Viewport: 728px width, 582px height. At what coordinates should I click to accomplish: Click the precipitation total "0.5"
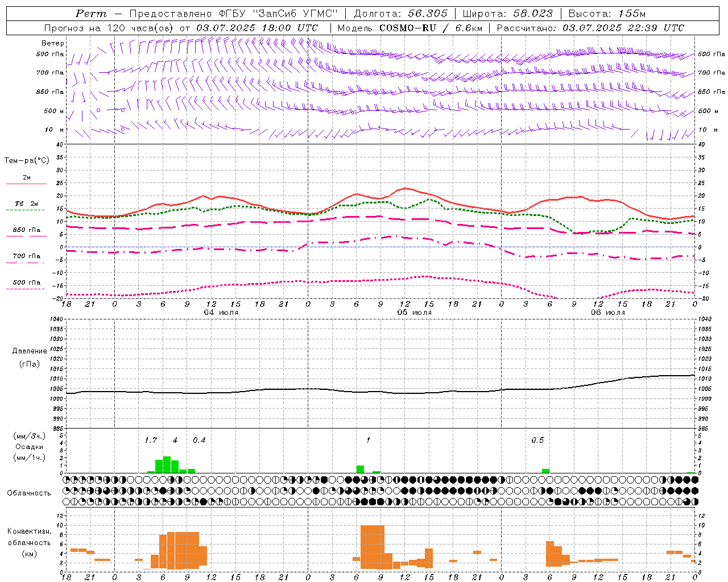pyautogui.click(x=537, y=440)
